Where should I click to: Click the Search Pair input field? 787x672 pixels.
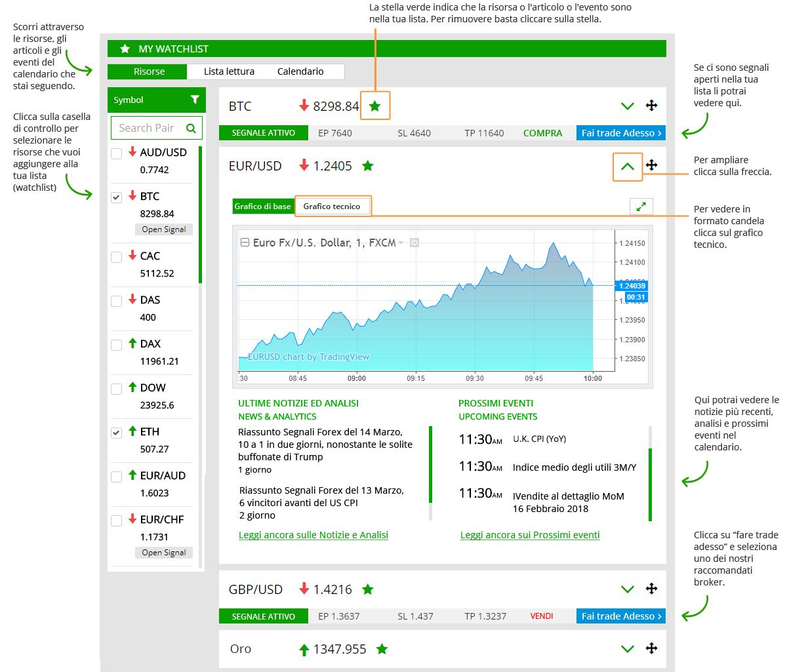[x=150, y=128]
